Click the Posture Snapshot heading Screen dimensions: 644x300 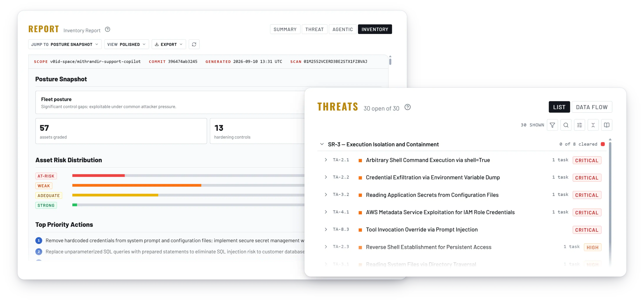click(x=61, y=79)
